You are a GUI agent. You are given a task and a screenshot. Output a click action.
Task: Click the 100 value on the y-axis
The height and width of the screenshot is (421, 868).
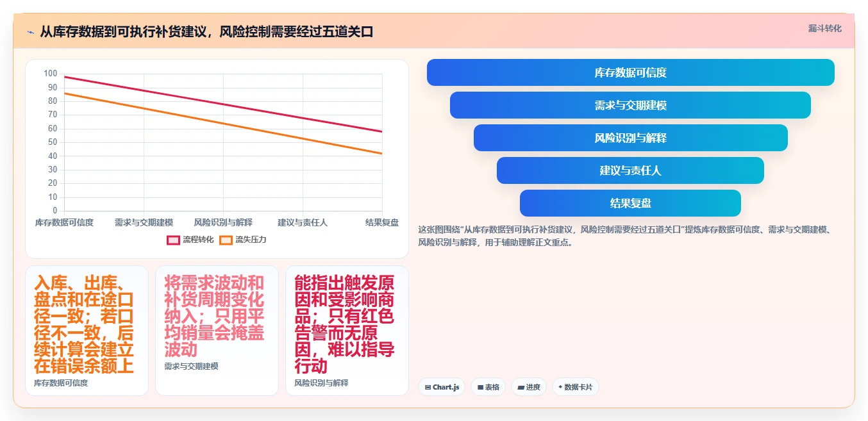point(51,74)
